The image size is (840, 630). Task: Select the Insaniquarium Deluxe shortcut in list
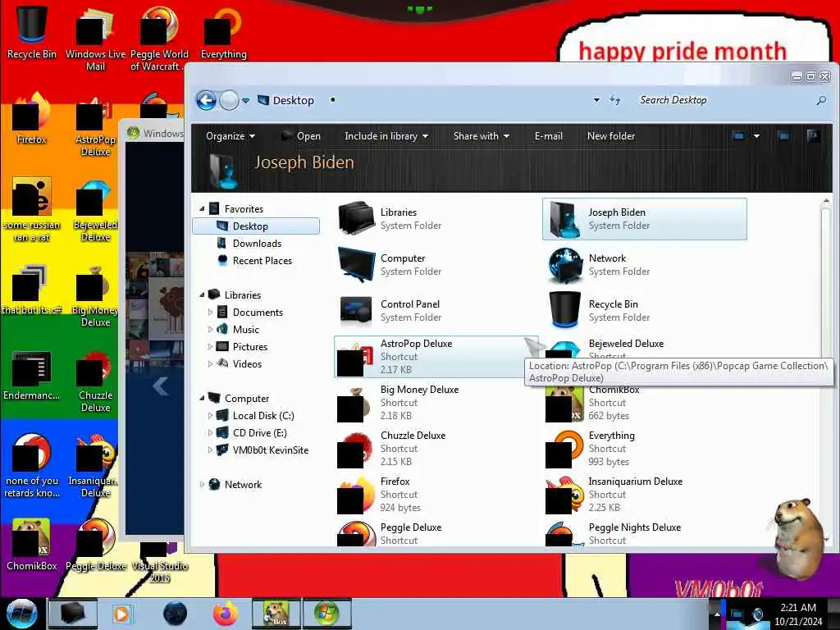(645, 495)
